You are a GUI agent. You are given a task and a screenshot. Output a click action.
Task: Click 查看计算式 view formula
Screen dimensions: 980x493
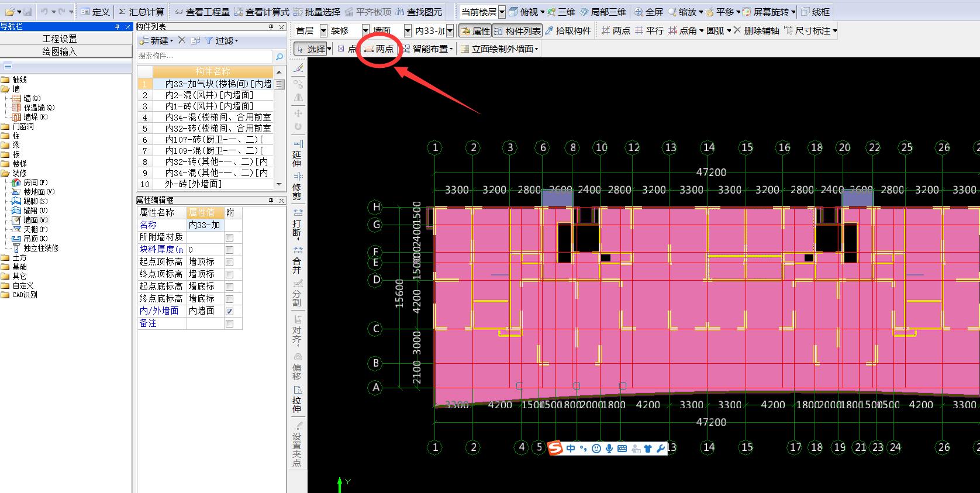pyautogui.click(x=261, y=12)
